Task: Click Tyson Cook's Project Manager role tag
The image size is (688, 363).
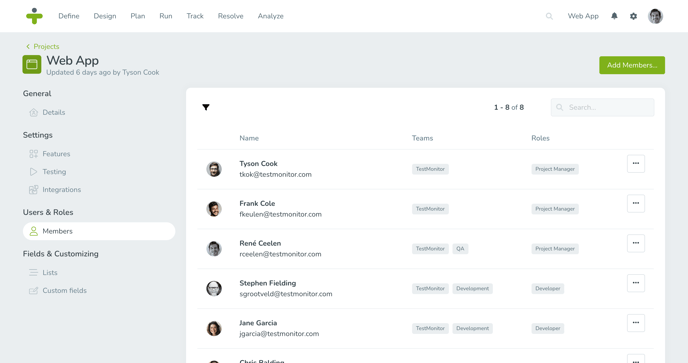Action: (x=555, y=169)
